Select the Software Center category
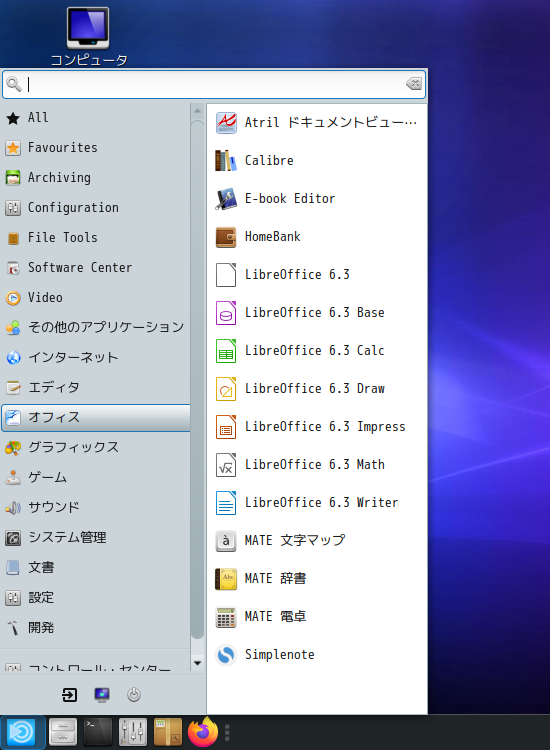Image resolution: width=550 pixels, height=750 pixels. click(96, 267)
